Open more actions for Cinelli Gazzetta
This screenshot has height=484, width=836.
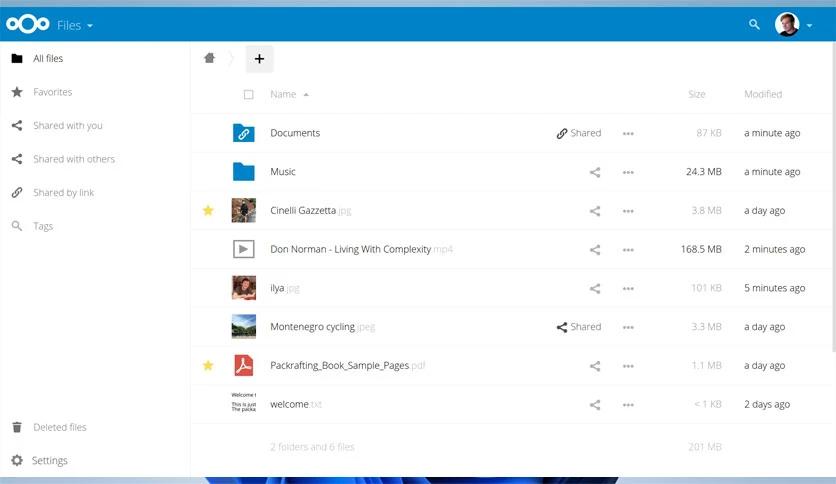tap(628, 211)
